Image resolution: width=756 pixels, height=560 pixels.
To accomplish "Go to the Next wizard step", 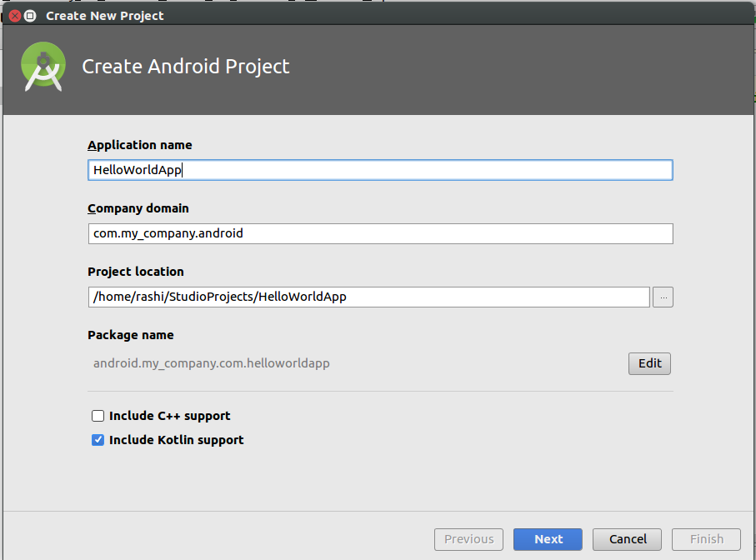I will pyautogui.click(x=548, y=539).
